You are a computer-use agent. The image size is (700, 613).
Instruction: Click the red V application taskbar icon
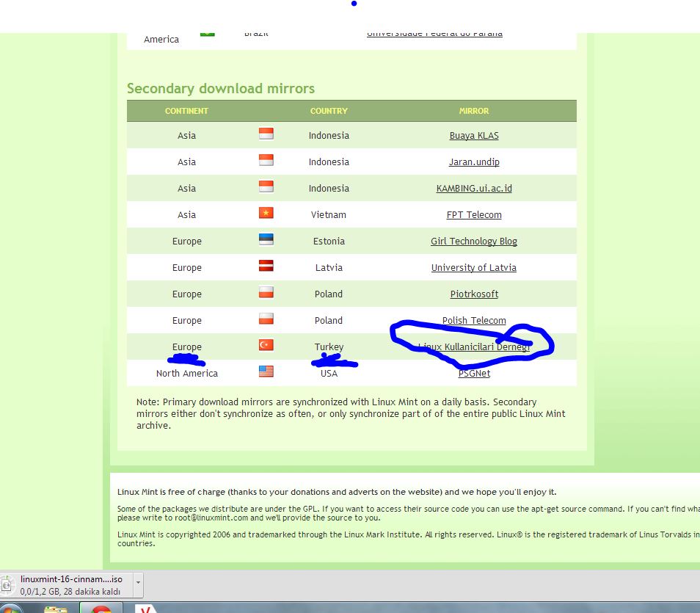tap(146, 609)
